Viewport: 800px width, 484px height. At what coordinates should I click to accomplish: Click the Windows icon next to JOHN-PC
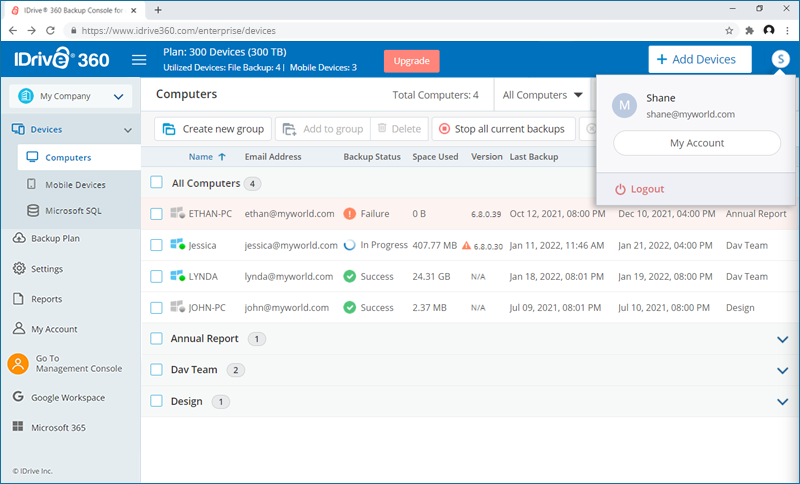178,307
